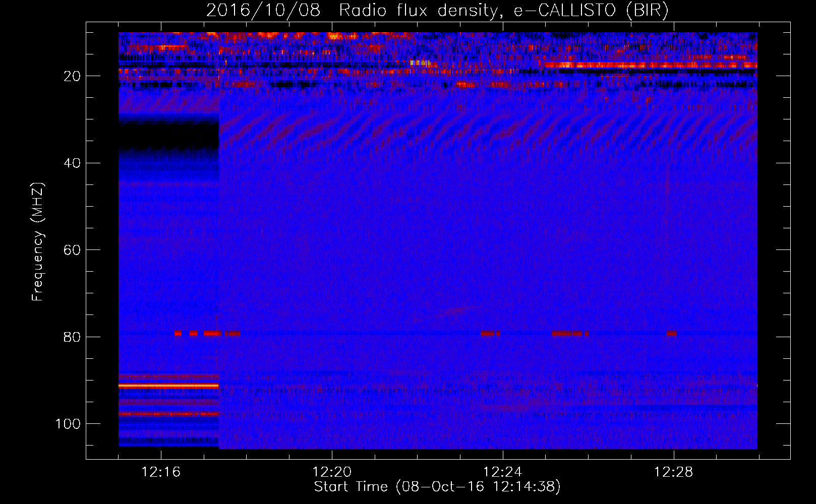
Task: Click the plot title "2016/10/08 Radio flux density, e-CALLISTO (BIR)"
Action: [x=437, y=11]
